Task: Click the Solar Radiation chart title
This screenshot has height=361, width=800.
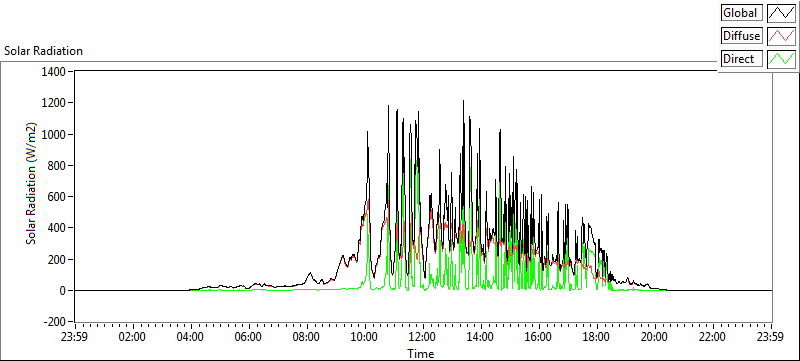Action: coord(43,51)
